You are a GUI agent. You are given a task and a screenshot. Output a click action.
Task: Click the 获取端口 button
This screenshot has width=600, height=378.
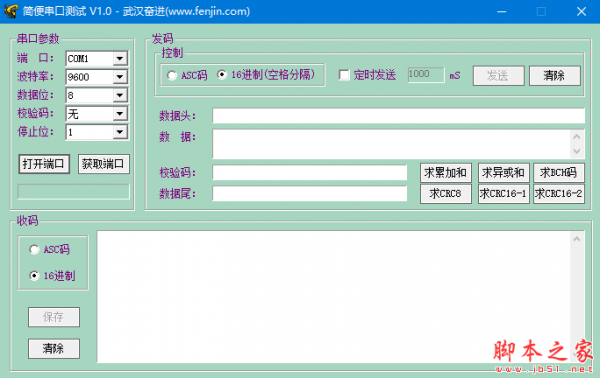click(x=104, y=164)
